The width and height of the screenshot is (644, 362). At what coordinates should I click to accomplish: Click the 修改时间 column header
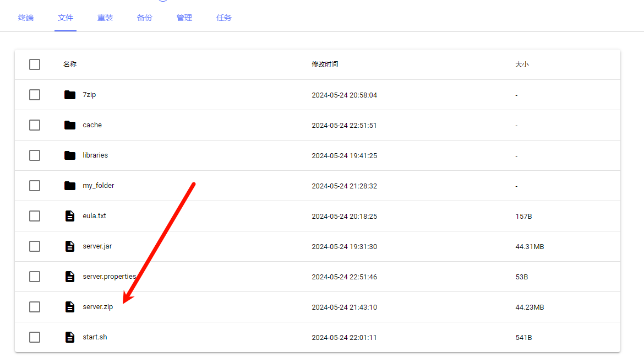tap(325, 64)
